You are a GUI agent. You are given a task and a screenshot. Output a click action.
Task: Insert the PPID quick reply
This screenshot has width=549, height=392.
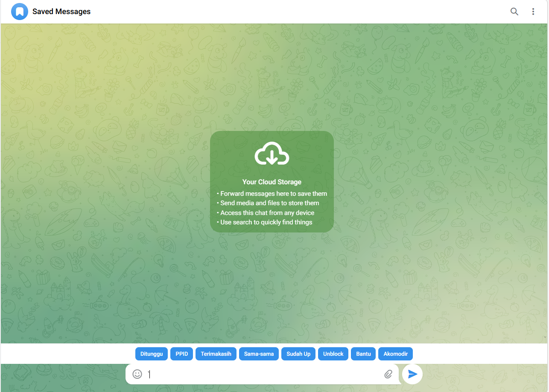(182, 354)
